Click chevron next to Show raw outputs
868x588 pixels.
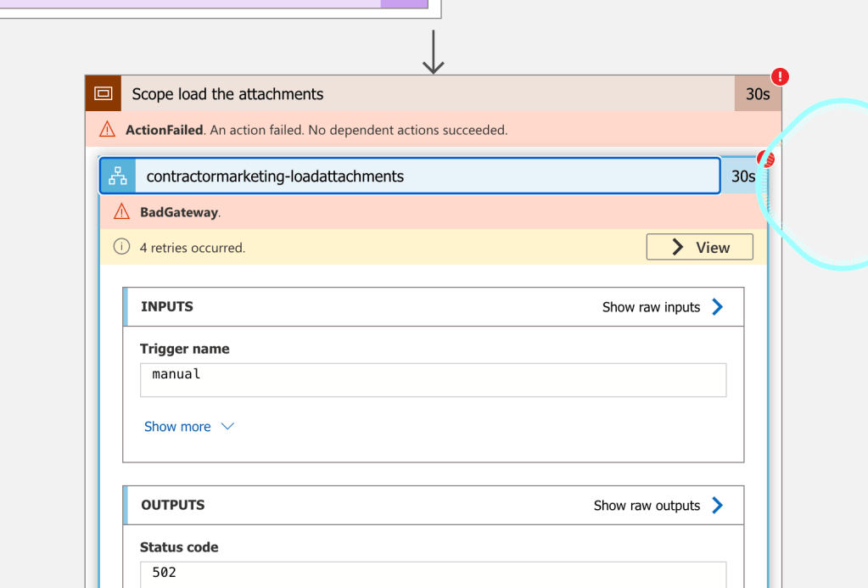click(718, 505)
